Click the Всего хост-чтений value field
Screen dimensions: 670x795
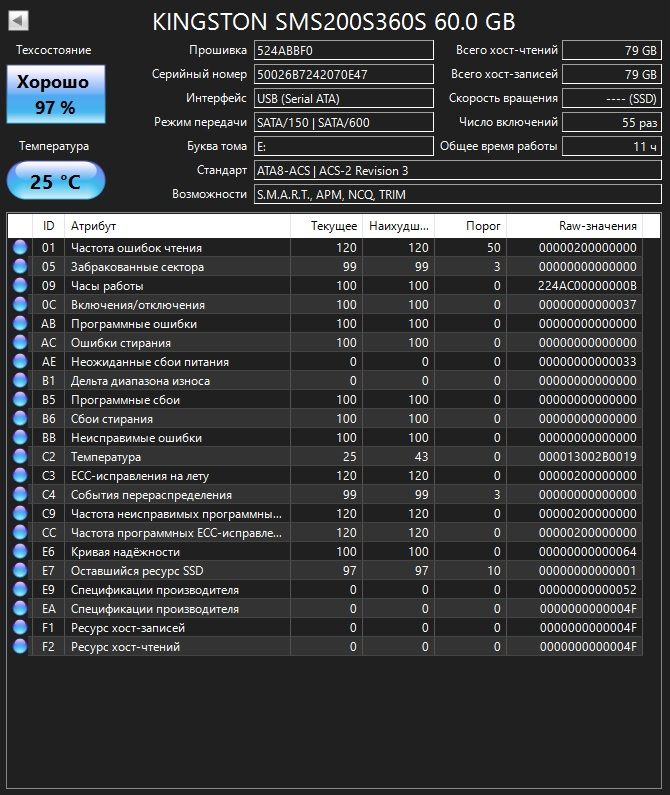(612, 50)
